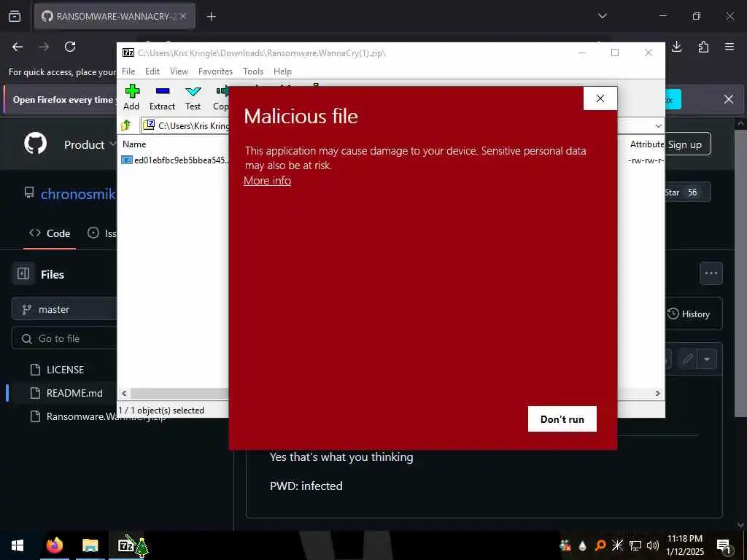This screenshot has width=747, height=560.
Task: Collapse the GitHub Files side panel
Action: 23,274
